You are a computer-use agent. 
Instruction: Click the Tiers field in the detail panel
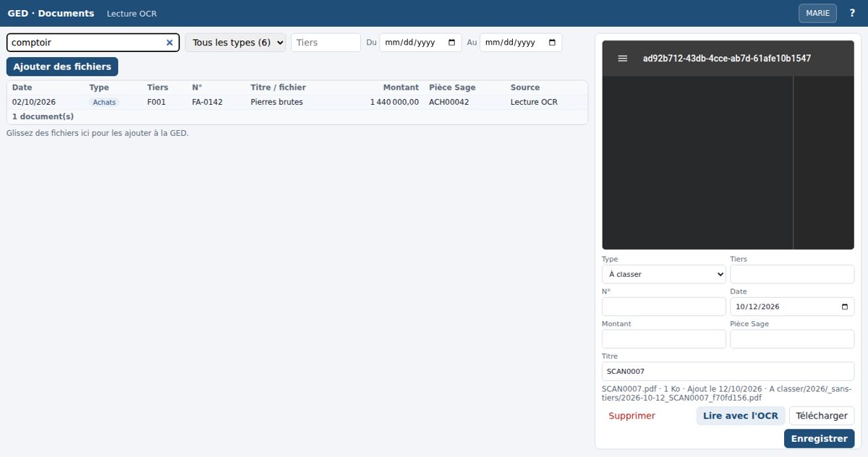(792, 275)
